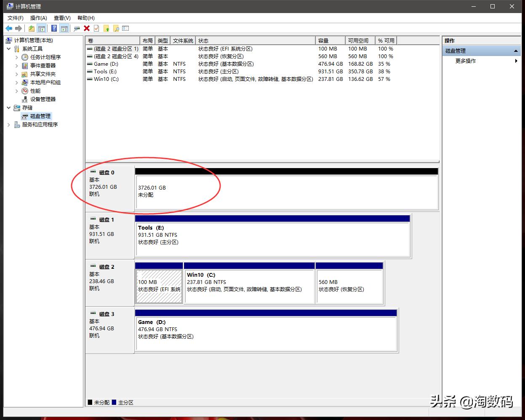The image size is (525, 420).
Task: Open the 帮助(H) menu
Action: (86, 18)
